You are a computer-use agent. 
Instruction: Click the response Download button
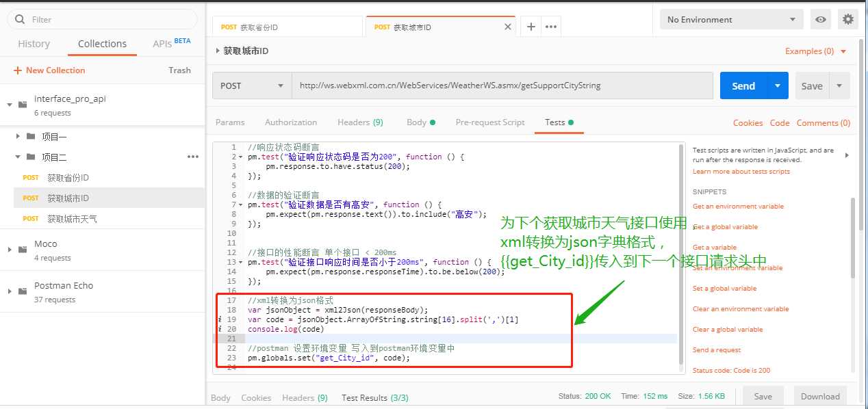tap(820, 397)
